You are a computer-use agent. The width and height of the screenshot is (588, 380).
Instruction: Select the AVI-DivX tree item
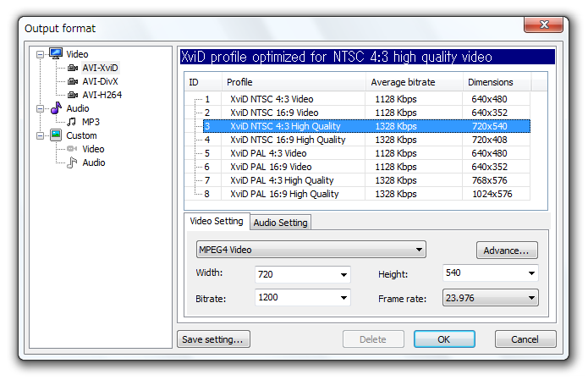pos(100,81)
